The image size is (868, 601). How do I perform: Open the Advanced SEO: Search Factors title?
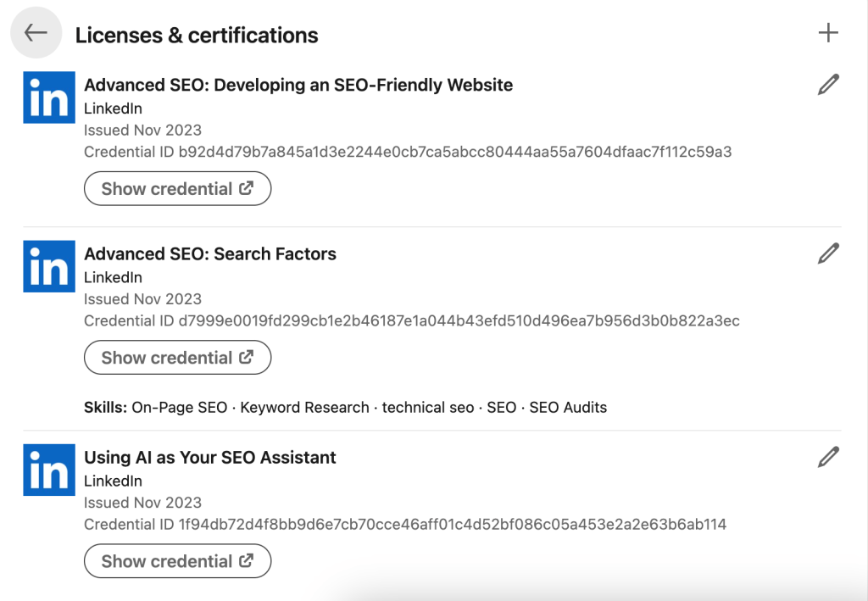[210, 254]
